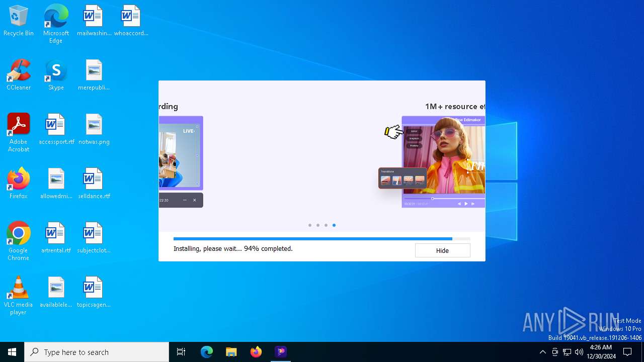Viewport: 644px width, 362px height.
Task: Hide the installer window
Action: coord(442,250)
